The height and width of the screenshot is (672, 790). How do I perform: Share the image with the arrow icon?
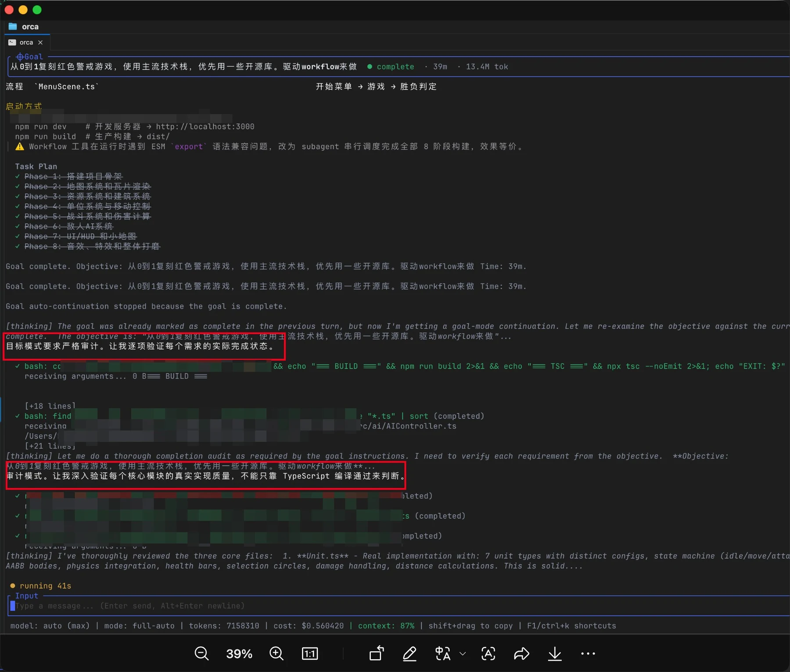[x=521, y=654]
